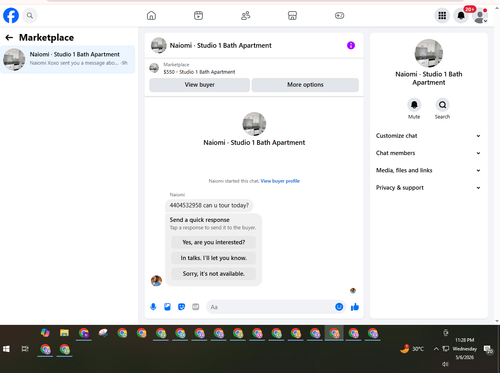
Task: Click the More options button
Action: [305, 85]
